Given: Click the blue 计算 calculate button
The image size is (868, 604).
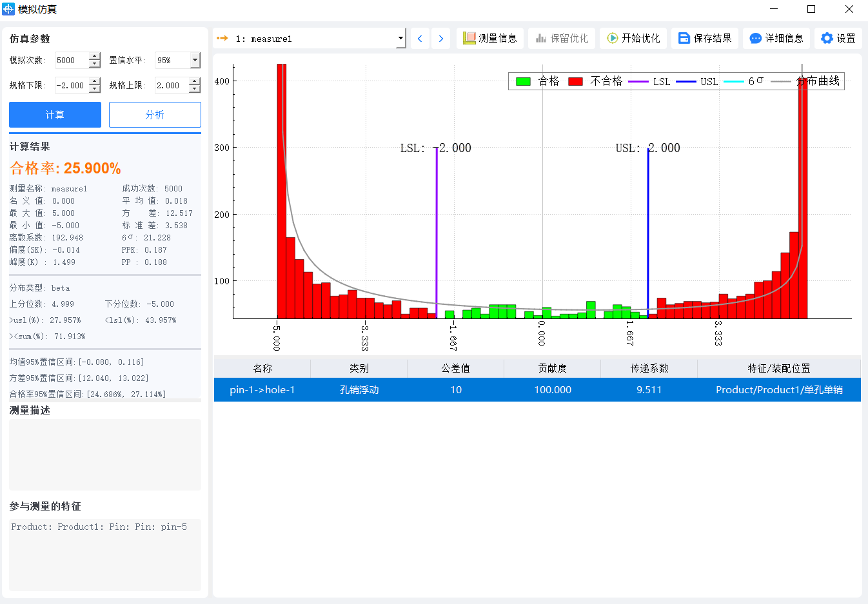Looking at the screenshot, I should point(55,115).
